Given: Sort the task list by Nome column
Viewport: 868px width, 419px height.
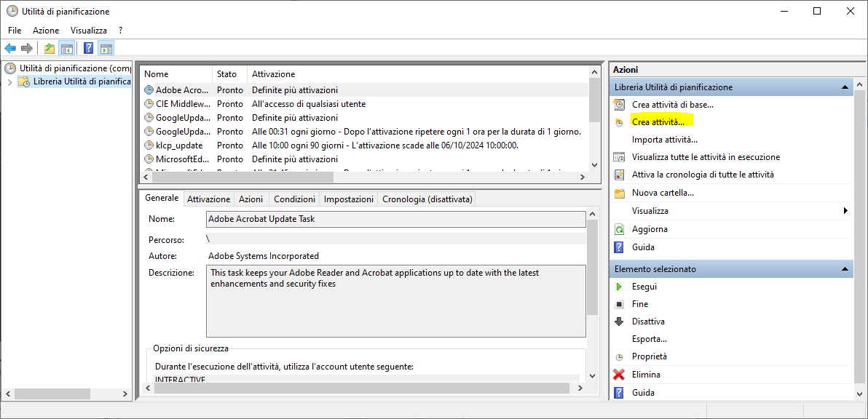Looking at the screenshot, I should [x=176, y=74].
